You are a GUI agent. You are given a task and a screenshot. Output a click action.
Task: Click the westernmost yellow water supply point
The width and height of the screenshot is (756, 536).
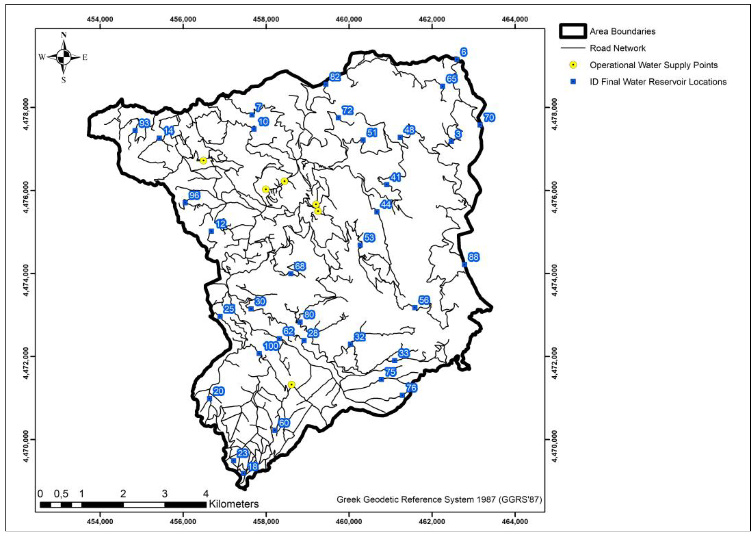pyautogui.click(x=203, y=161)
